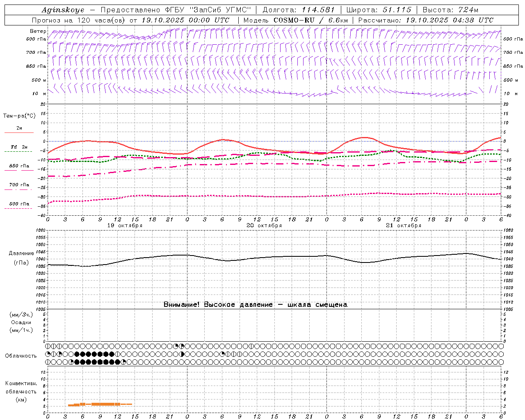This screenshot has height=420, width=525.
Task: Click the "Конвективн." convective cloud label
Action: click(x=21, y=383)
